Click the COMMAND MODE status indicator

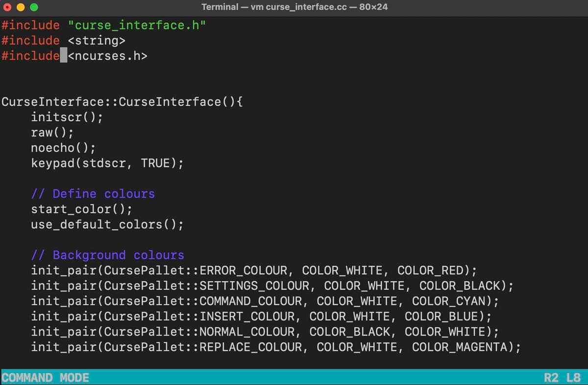click(x=44, y=377)
